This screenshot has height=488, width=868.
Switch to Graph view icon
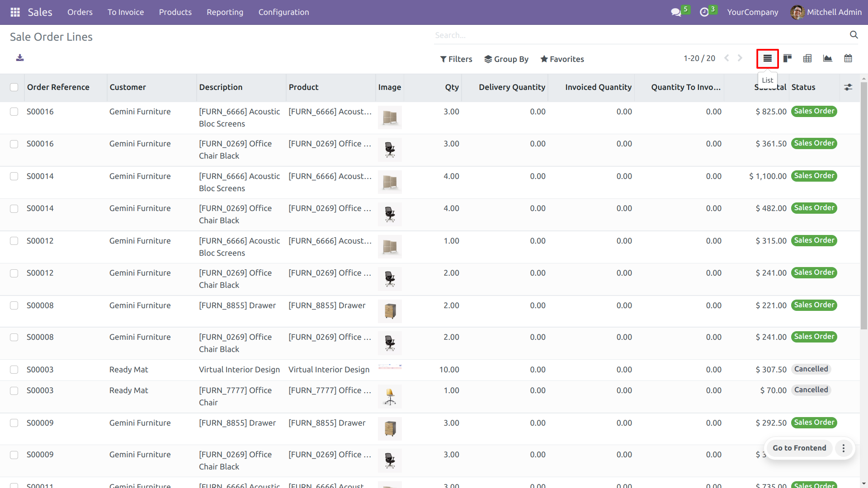pos(828,58)
